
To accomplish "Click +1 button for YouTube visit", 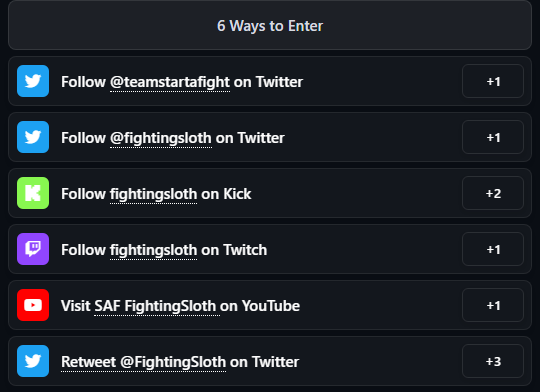I will [x=493, y=305].
